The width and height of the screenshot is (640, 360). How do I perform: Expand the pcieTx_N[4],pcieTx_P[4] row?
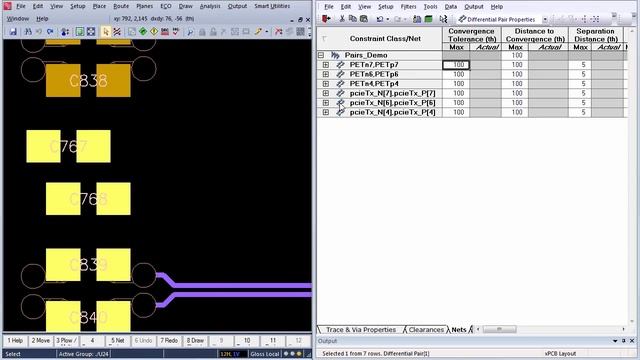[325, 112]
